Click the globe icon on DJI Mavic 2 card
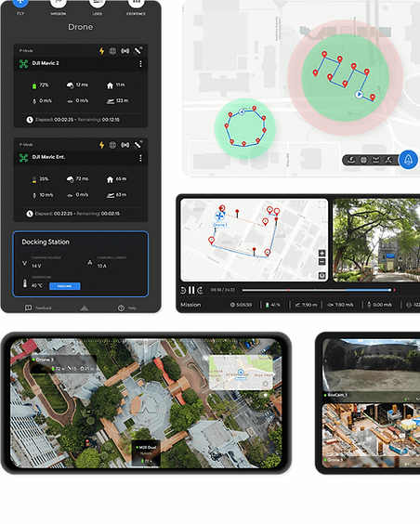The image size is (420, 524). point(112,51)
